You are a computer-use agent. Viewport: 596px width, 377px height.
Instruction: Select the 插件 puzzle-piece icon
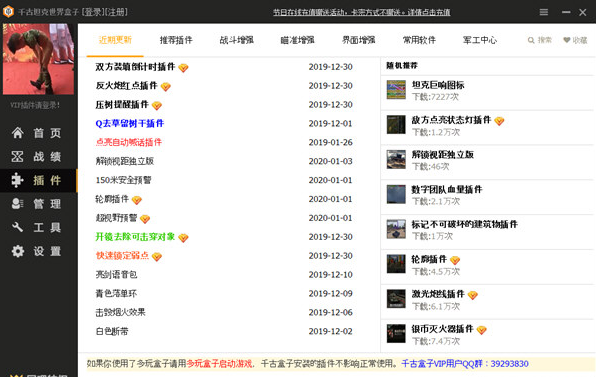[17, 180]
